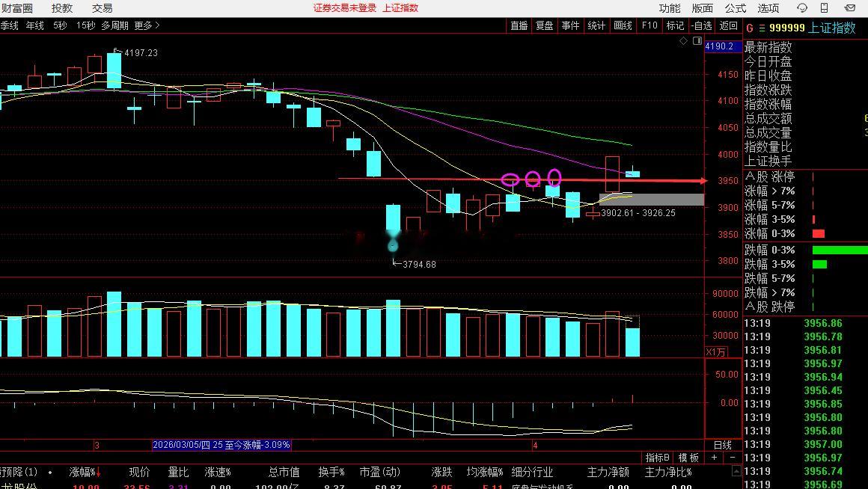Click the tick price 3957.00

click(823, 444)
